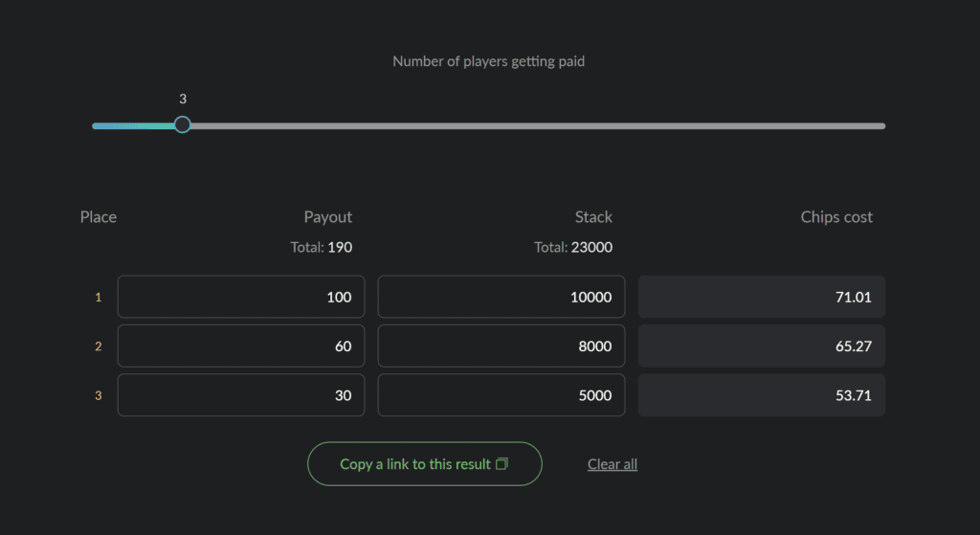Viewport: 980px width, 535px height.
Task: Click the players-paid slider handle
Action: [183, 124]
